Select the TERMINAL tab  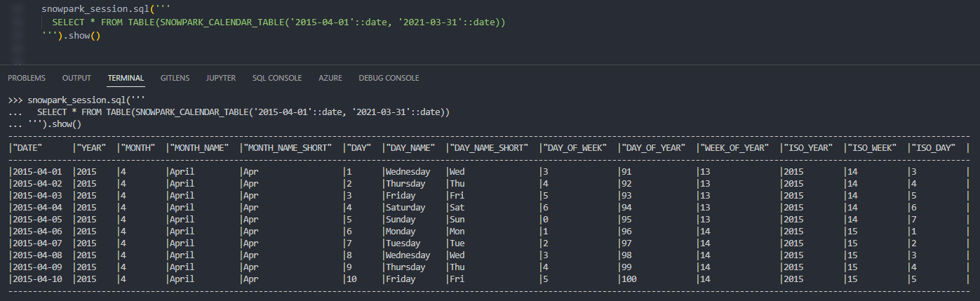point(126,78)
